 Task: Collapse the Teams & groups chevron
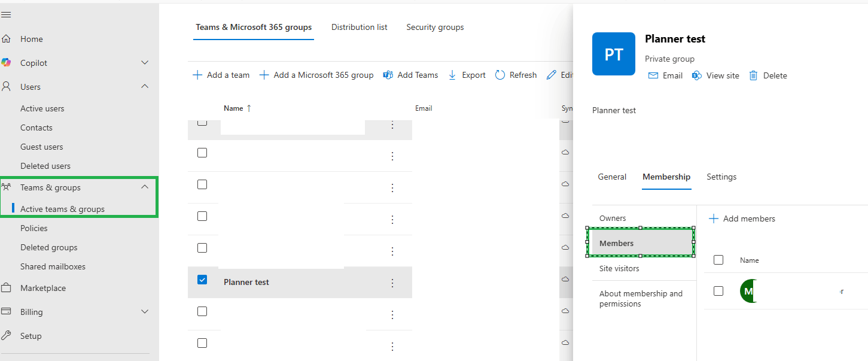point(145,187)
